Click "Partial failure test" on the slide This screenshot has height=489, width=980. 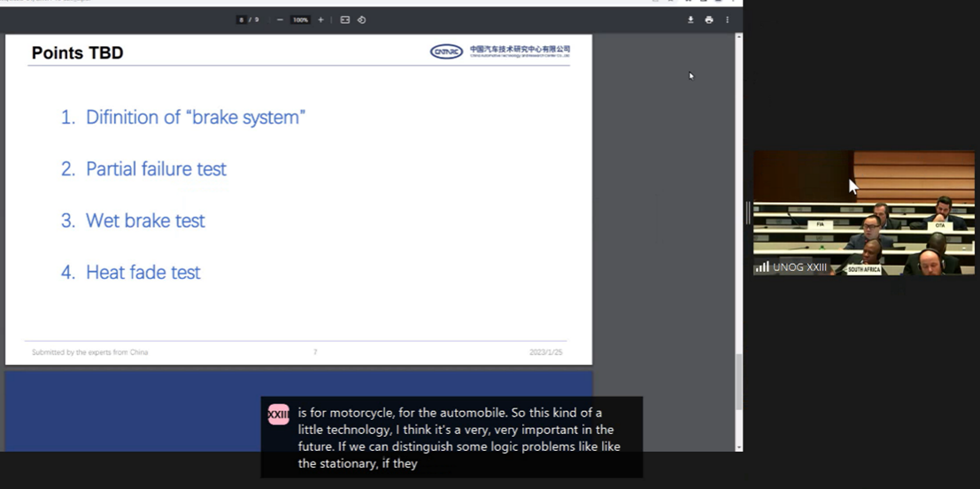pos(156,168)
